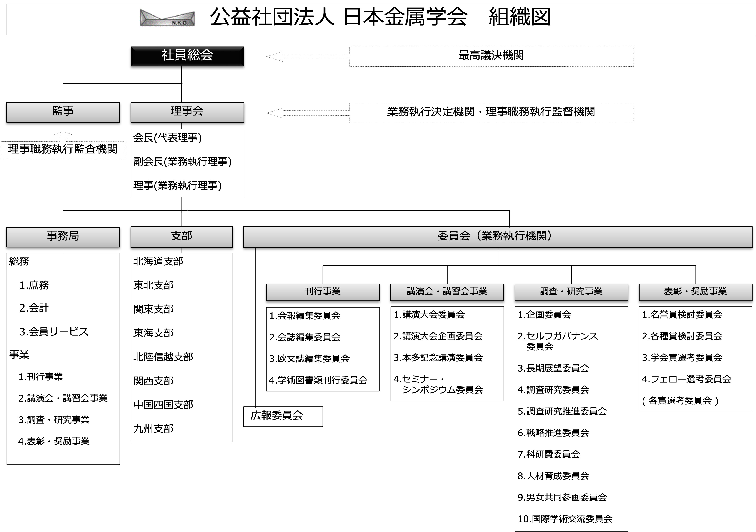Select the 委員会（業務執行機関） header box
This screenshot has width=756, height=532.
coord(498,237)
